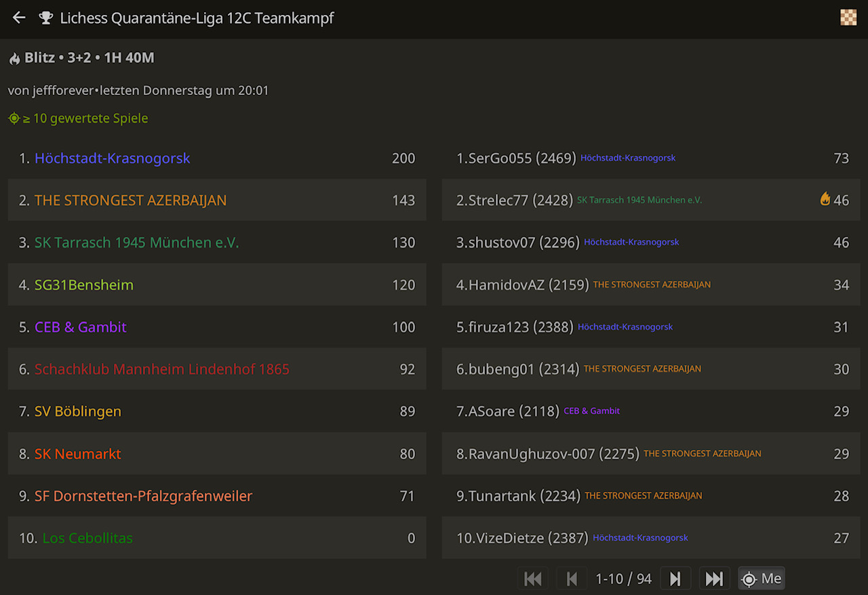Select team SK Neumarkt
Viewport: 868px width, 595px height.
click(217, 453)
